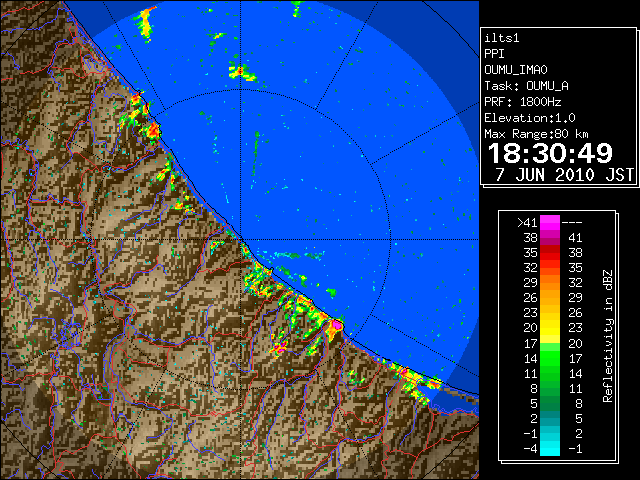Click the orange color band beside 29
Screen dimensions: 640x480
point(550,282)
